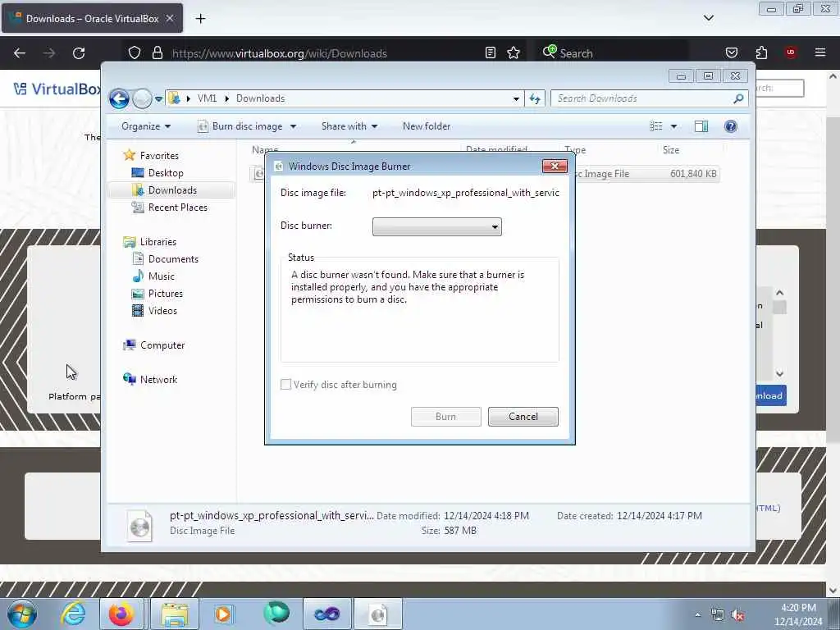Bookmark this page with the star

[514, 52]
